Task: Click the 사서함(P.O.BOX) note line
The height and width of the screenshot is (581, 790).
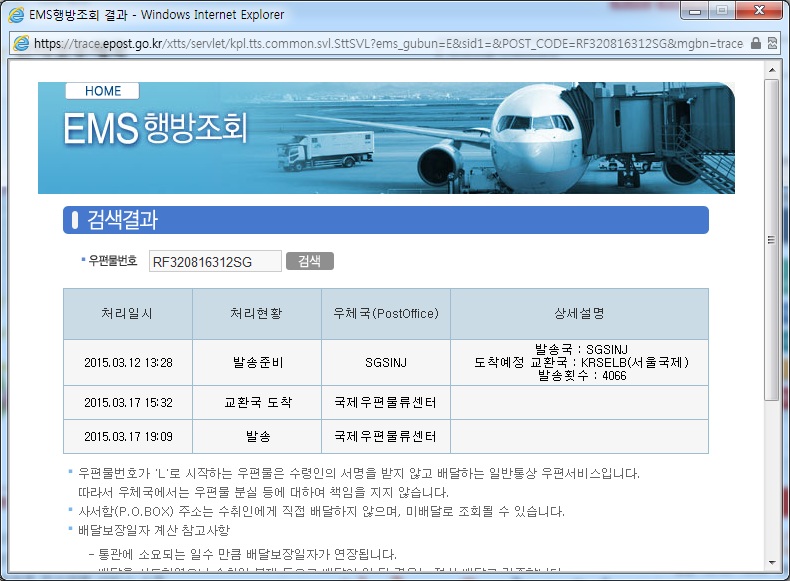Action: tap(321, 511)
